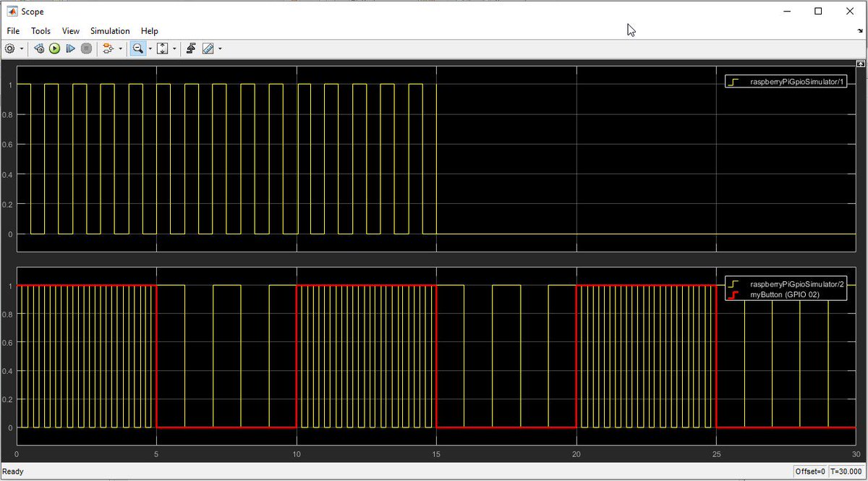Click the Cursor Measurements ruler icon
Image resolution: width=868 pixels, height=481 pixels.
pos(208,48)
